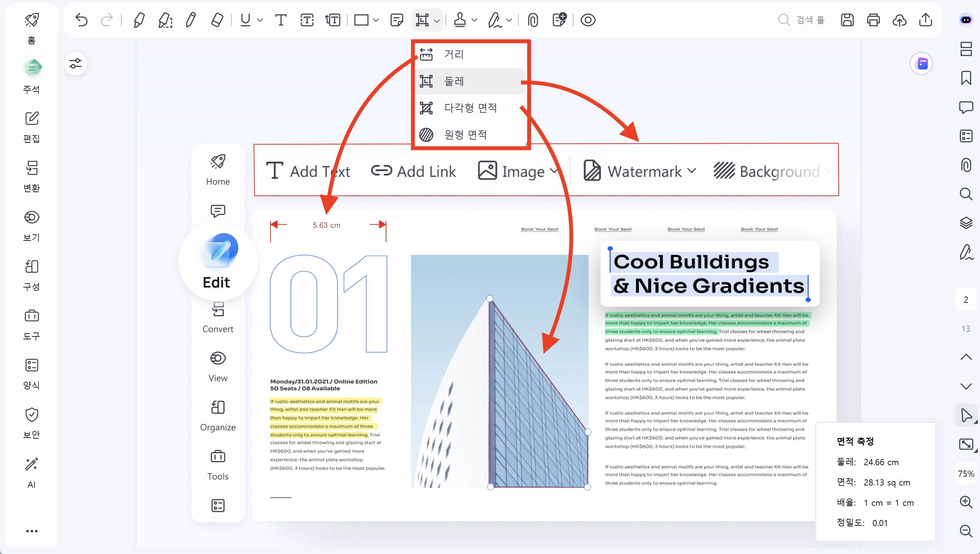
Task: Switch to Convert in floating Edit menu
Action: tap(218, 317)
